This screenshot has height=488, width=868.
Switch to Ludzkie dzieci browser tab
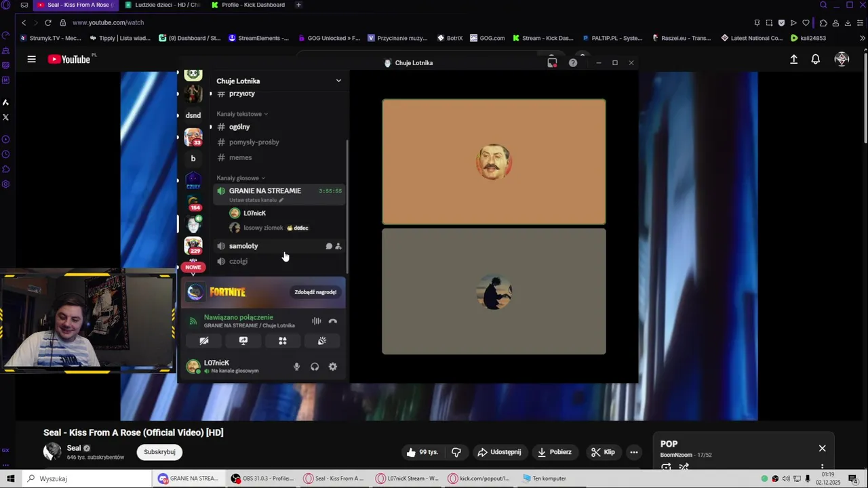(163, 5)
